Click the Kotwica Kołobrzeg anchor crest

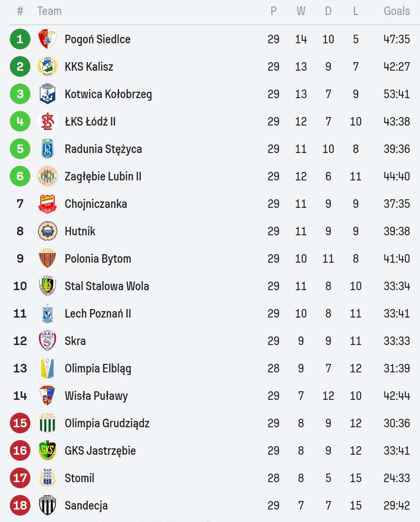pyautogui.click(x=47, y=94)
